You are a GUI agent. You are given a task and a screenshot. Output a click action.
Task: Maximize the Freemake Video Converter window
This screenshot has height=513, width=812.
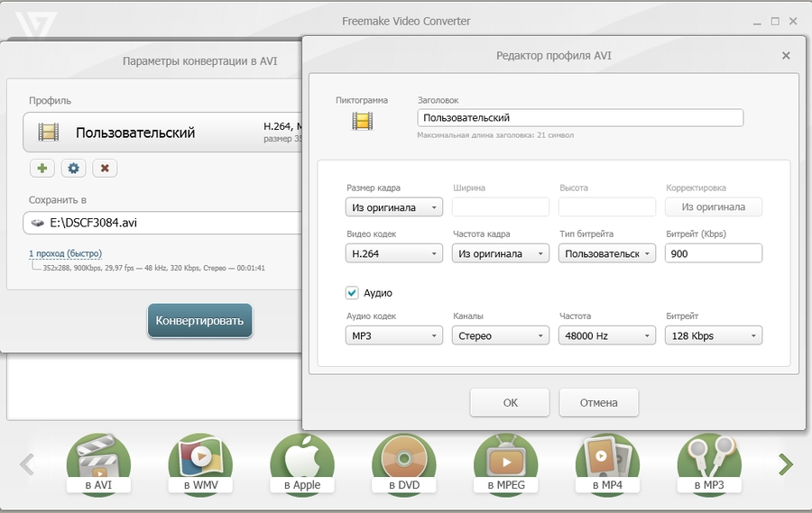click(x=775, y=22)
